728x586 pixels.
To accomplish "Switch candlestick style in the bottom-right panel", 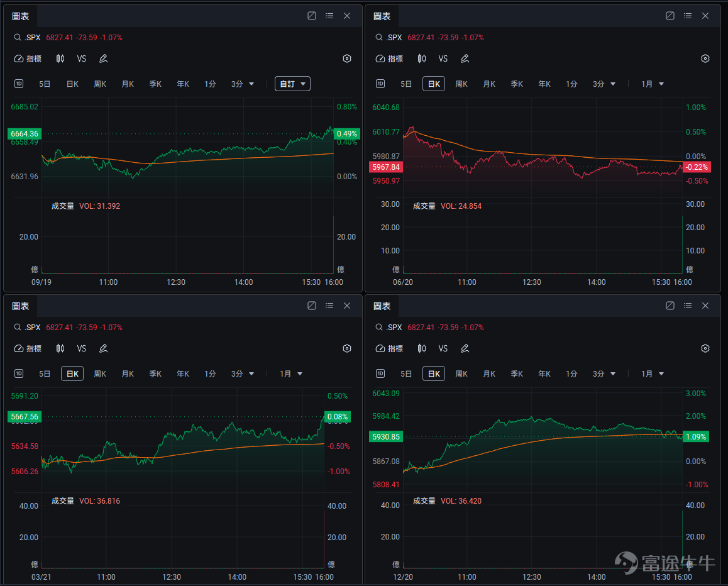I will (422, 348).
